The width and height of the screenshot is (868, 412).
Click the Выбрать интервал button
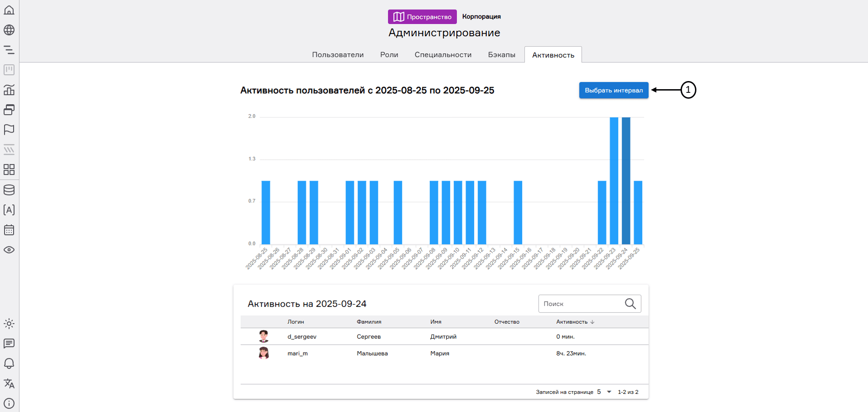(x=614, y=90)
